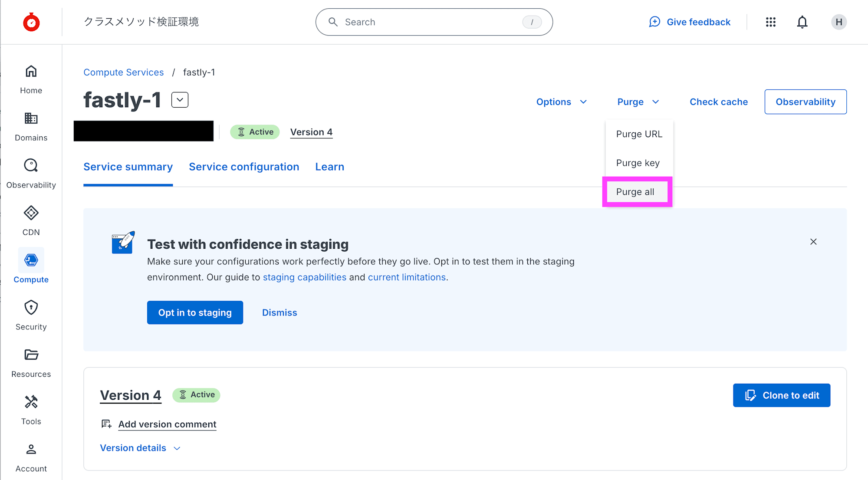Viewport: 868px width, 480px height.
Task: Choose Purge URL from menu
Action: [639, 134]
